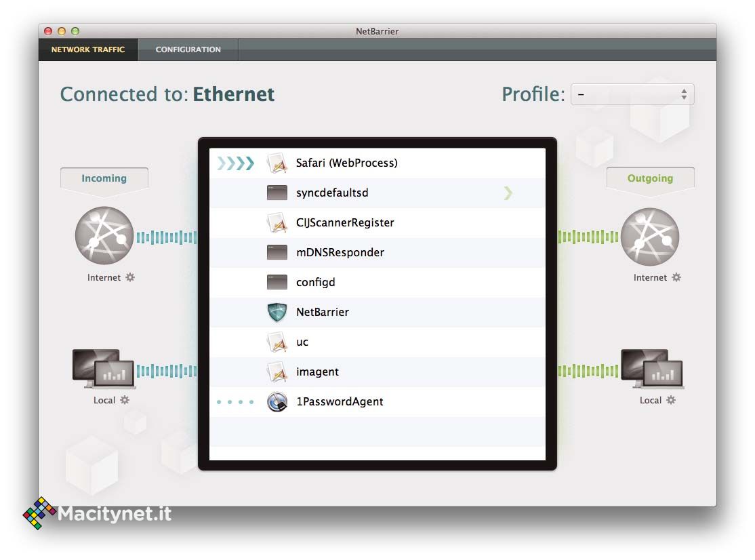Click the Incoming label button
This screenshot has width=755, height=560.
click(104, 178)
